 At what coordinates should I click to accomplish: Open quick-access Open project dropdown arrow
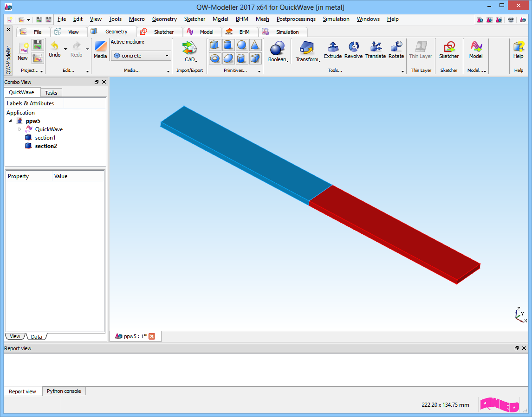coord(28,19)
